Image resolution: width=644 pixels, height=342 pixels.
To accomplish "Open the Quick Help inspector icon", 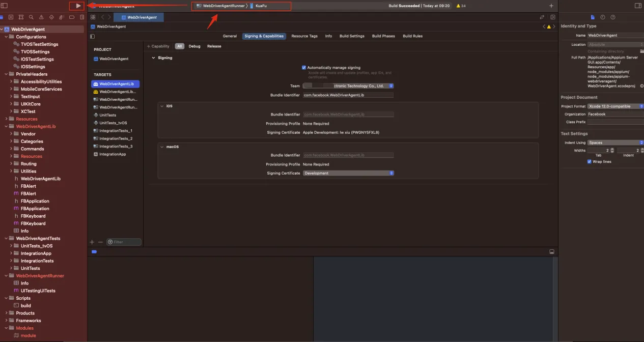I will tap(613, 17).
